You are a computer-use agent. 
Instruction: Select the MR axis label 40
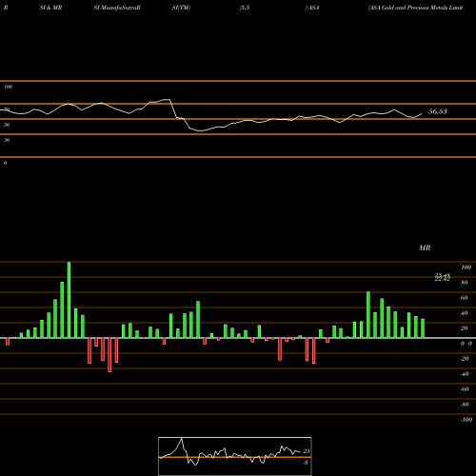click(x=465, y=313)
